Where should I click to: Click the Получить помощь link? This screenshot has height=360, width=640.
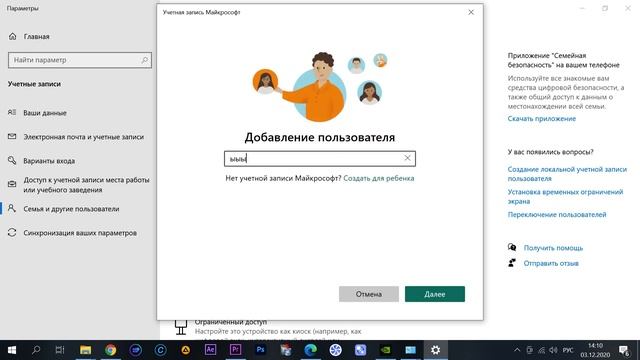[553, 248]
